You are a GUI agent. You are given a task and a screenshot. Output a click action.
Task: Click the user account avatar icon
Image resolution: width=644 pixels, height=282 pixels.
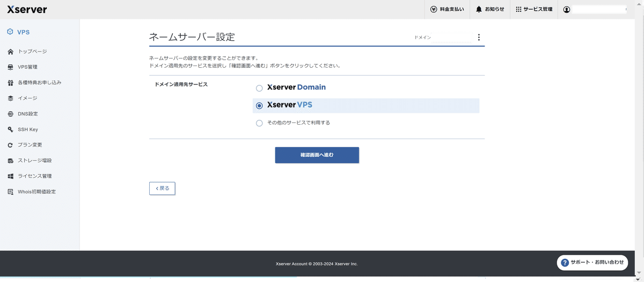click(567, 10)
